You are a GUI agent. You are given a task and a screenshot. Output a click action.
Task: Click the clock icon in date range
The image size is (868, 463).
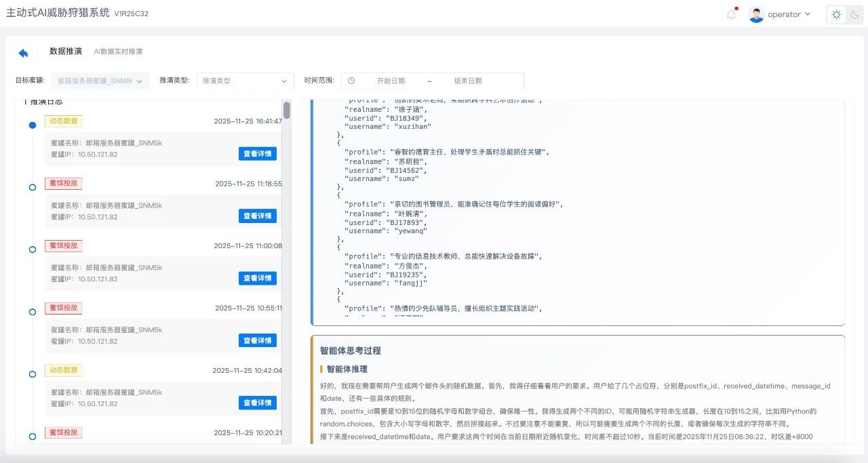(351, 81)
